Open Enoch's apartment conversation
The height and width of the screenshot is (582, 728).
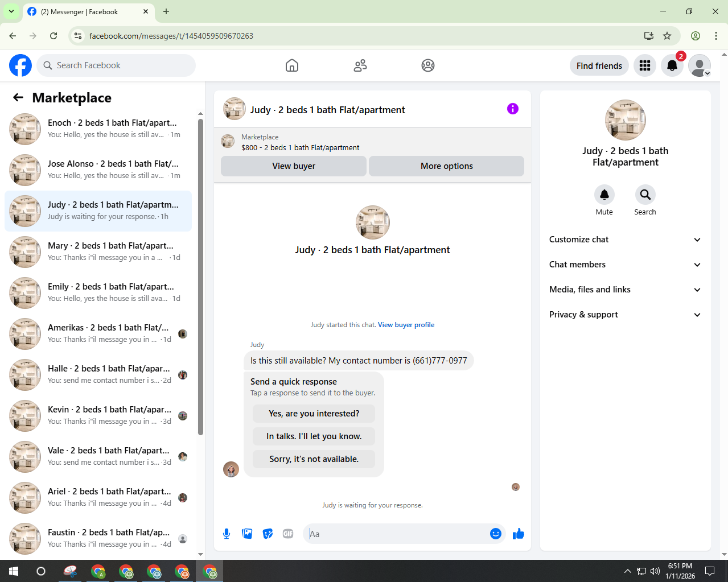[x=98, y=129]
